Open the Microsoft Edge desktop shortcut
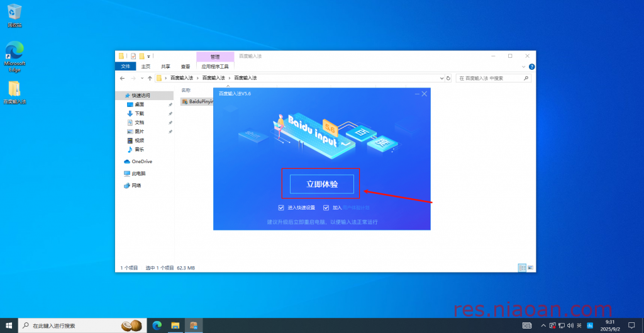The height and width of the screenshot is (333, 644). [x=14, y=56]
